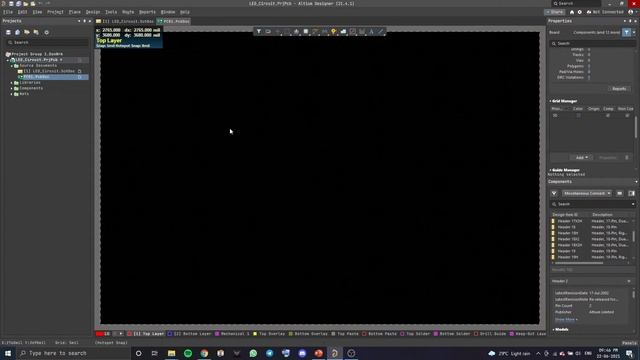Screen dimensions: 640x360
Task: Toggle the grid Color checkbox in Grid Manager
Action: pos(578,116)
